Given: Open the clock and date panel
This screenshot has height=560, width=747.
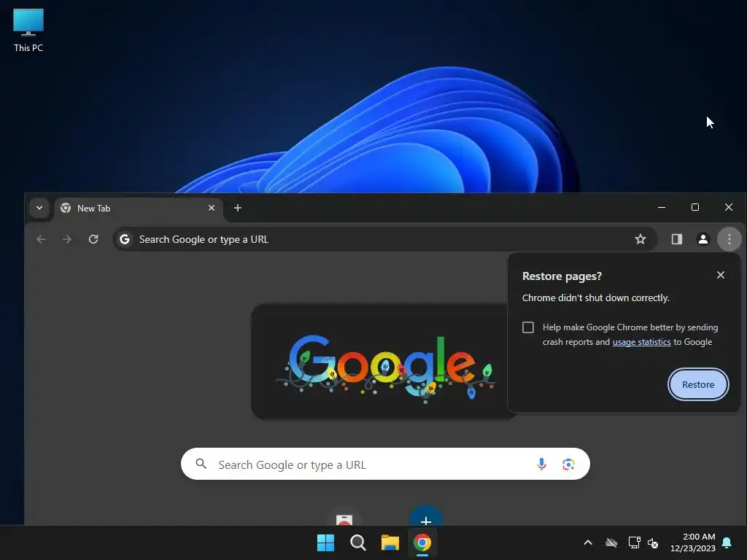Looking at the screenshot, I should pos(693,542).
